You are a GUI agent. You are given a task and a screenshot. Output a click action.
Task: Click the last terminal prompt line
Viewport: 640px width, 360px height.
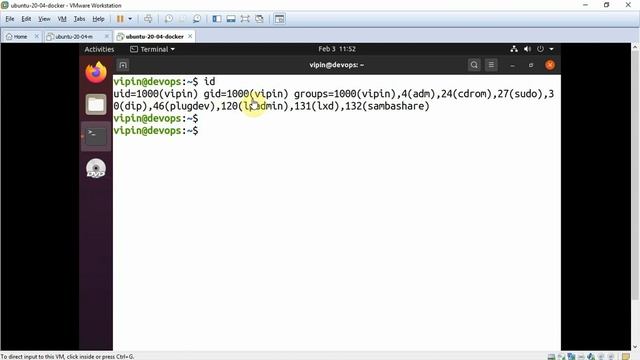coord(156,131)
